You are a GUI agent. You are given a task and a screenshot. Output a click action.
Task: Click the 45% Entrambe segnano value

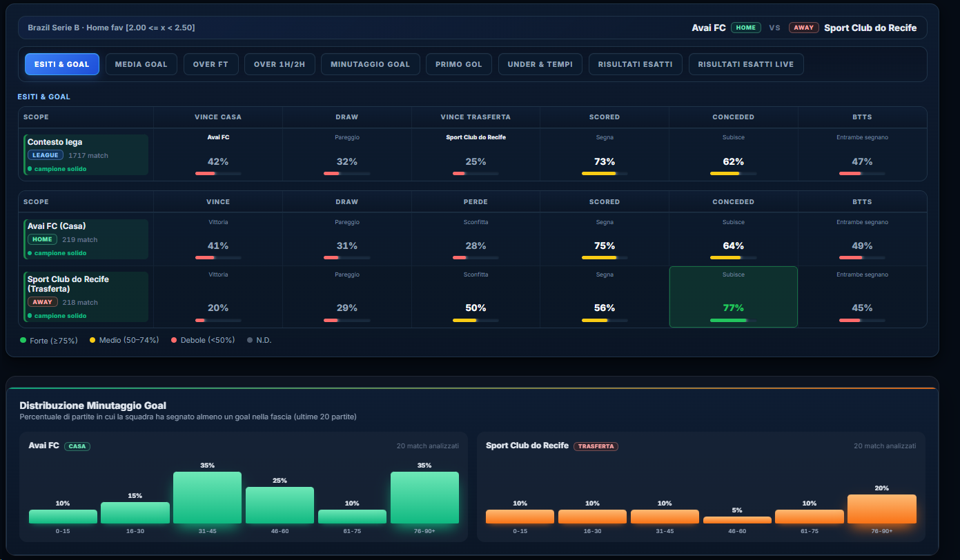point(862,308)
